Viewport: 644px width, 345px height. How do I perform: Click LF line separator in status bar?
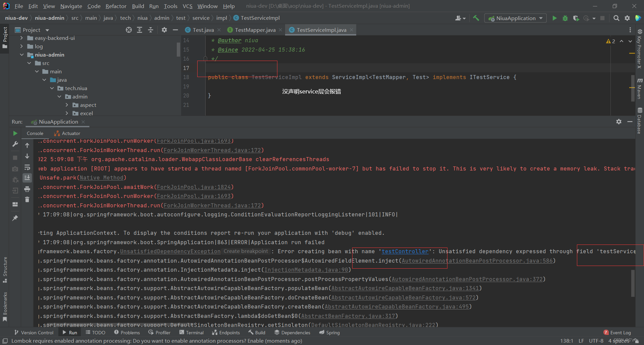(581, 341)
